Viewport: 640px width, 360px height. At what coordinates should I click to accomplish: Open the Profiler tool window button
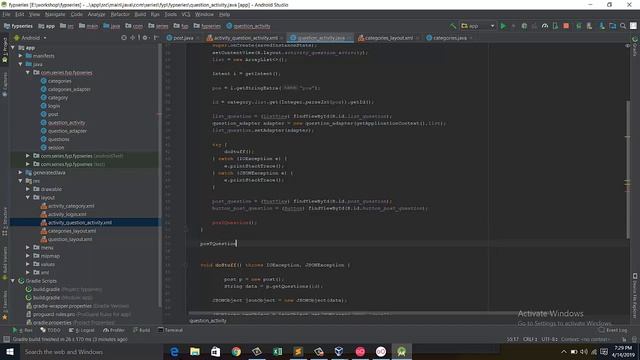(x=114, y=330)
